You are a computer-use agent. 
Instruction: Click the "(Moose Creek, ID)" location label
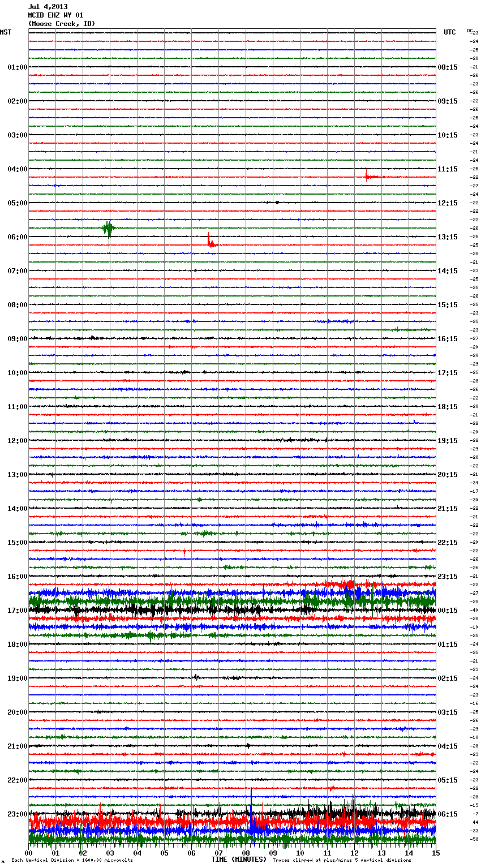pyautogui.click(x=62, y=24)
